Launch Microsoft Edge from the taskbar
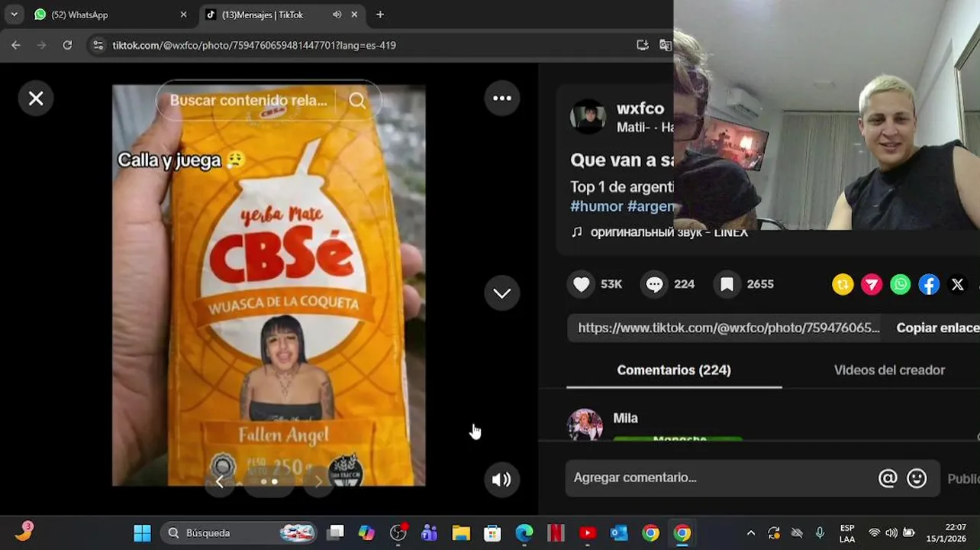This screenshot has width=980, height=550. tap(524, 533)
